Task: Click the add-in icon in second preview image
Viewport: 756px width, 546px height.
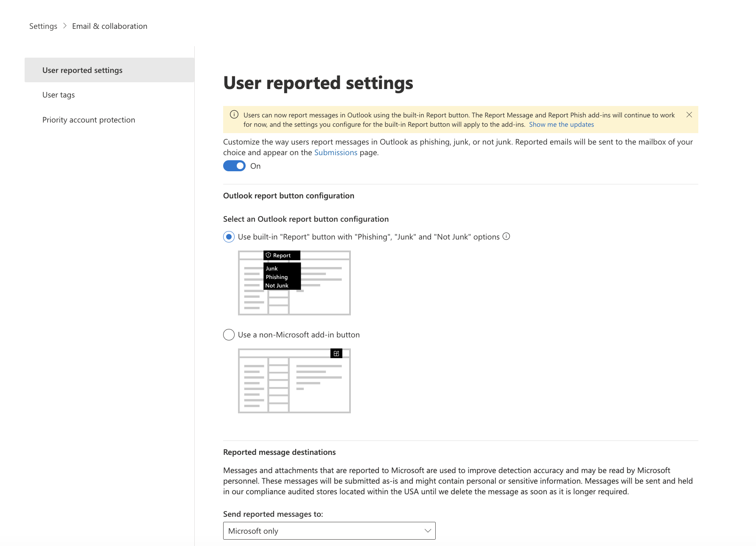Action: click(x=336, y=354)
